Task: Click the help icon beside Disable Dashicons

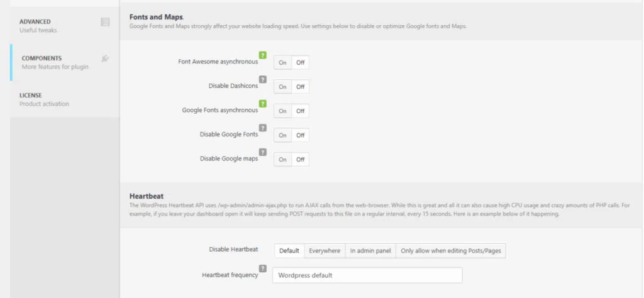Action: (262, 80)
